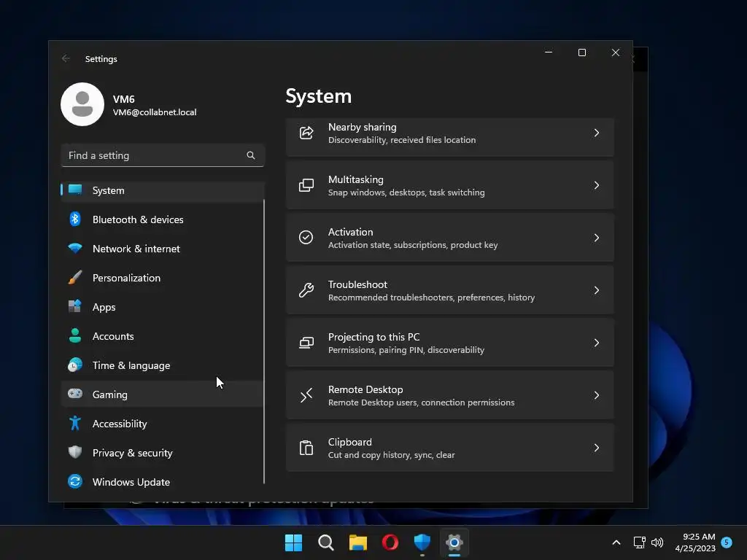Image resolution: width=747 pixels, height=560 pixels.
Task: Open Multitasking settings title
Action: [x=356, y=179]
